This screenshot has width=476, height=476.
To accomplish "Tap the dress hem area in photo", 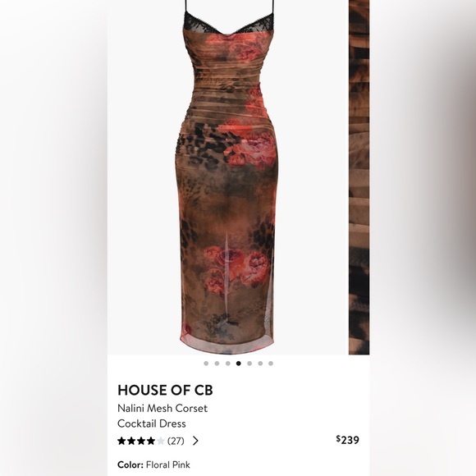I will (227, 341).
